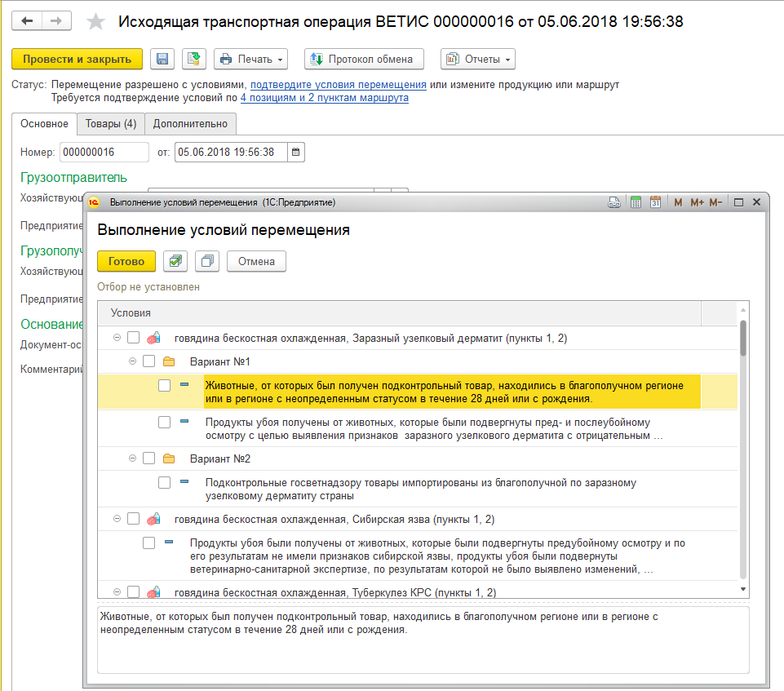Screen dimensions: 784x691
Task: Click the save document floppy disk icon
Action: [162, 59]
